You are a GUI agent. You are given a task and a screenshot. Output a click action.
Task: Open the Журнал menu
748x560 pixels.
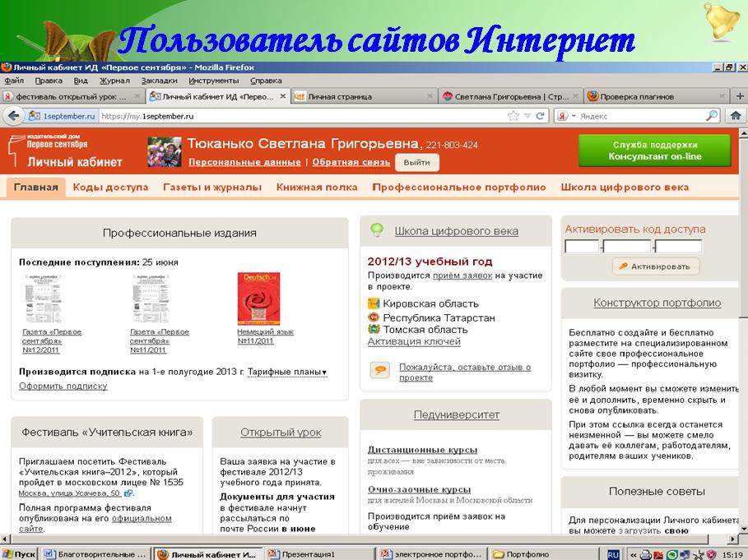[114, 81]
